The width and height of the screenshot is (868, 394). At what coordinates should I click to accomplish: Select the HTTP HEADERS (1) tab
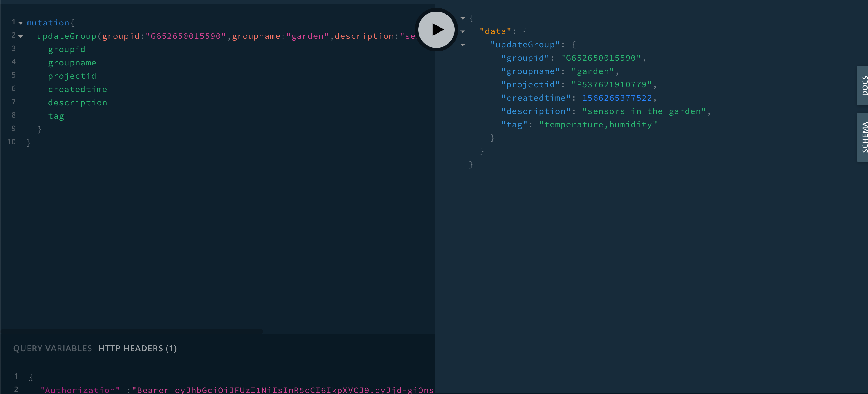(x=137, y=348)
